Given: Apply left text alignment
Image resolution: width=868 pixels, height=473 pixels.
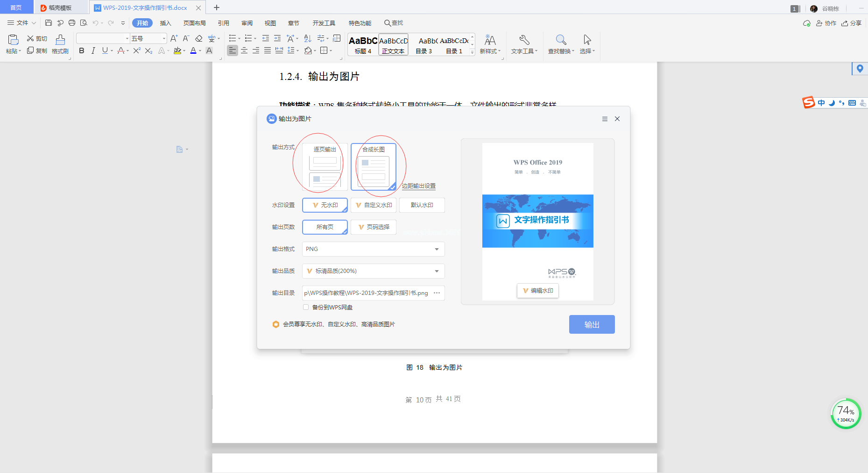Looking at the screenshot, I should [233, 50].
